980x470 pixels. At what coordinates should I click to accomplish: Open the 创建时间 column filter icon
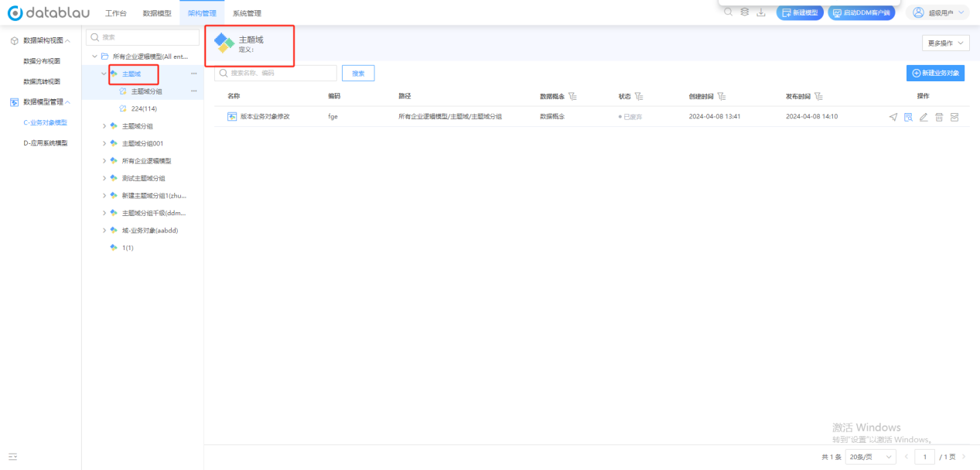[722, 96]
